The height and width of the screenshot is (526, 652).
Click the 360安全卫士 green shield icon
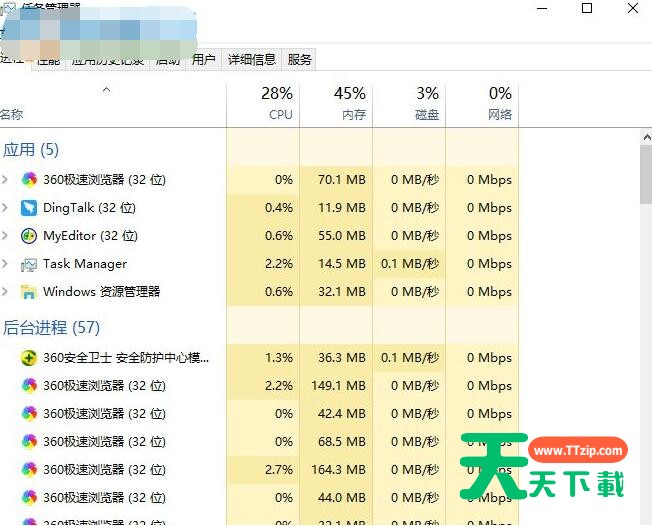29,358
